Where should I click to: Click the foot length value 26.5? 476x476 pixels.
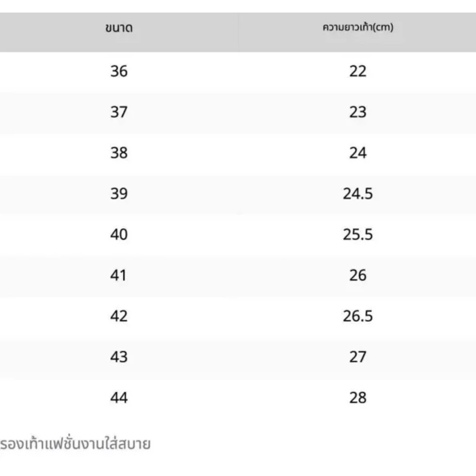pyautogui.click(x=358, y=316)
